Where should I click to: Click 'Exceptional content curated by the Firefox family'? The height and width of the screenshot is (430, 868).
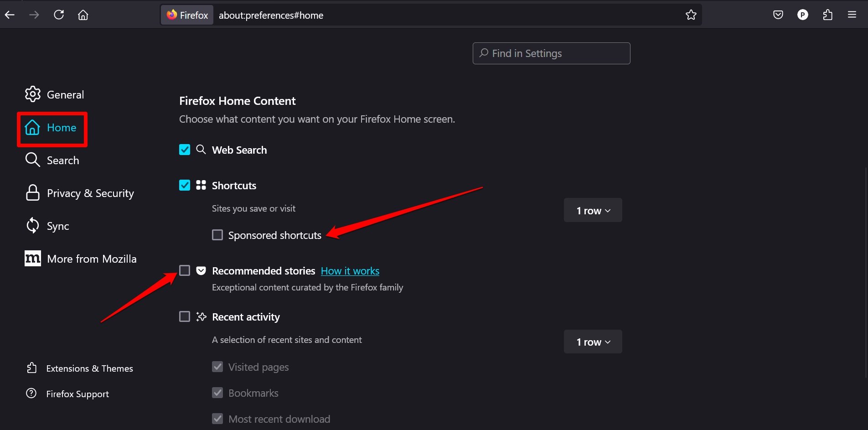308,287
